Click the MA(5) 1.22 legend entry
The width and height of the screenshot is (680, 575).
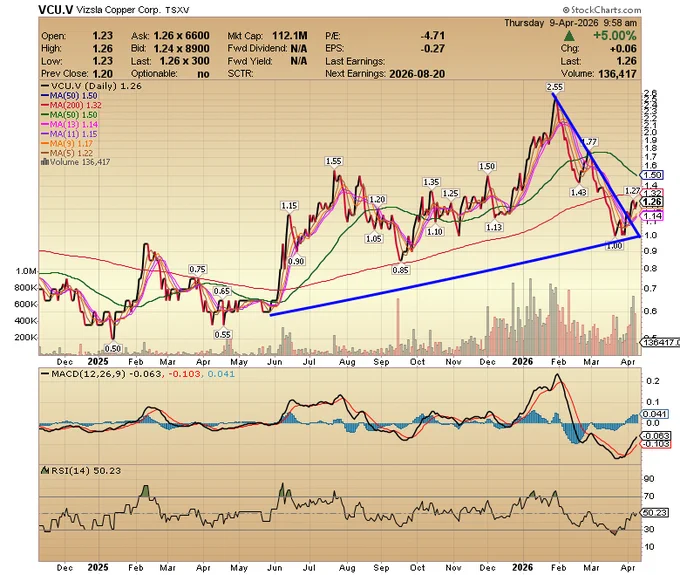(67, 153)
